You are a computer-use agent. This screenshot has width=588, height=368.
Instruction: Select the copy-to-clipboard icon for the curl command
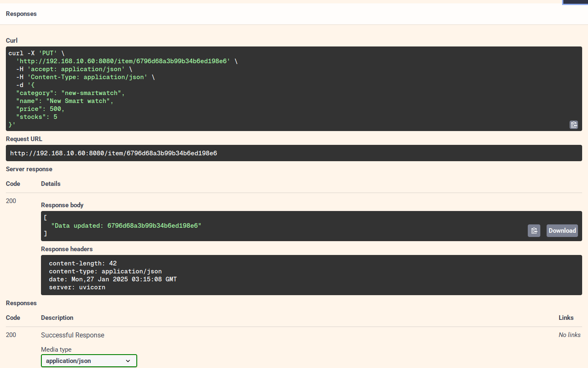pos(573,124)
